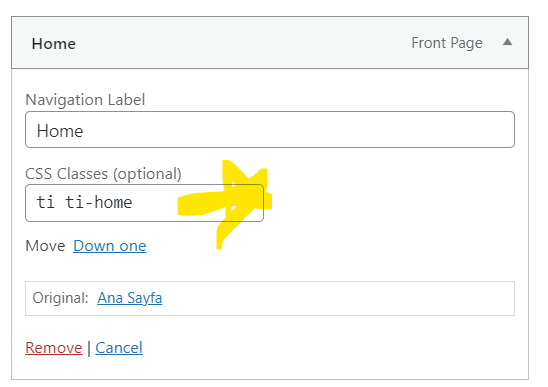Click the Home menu item title bar
This screenshot has width=548, height=387.
point(270,43)
